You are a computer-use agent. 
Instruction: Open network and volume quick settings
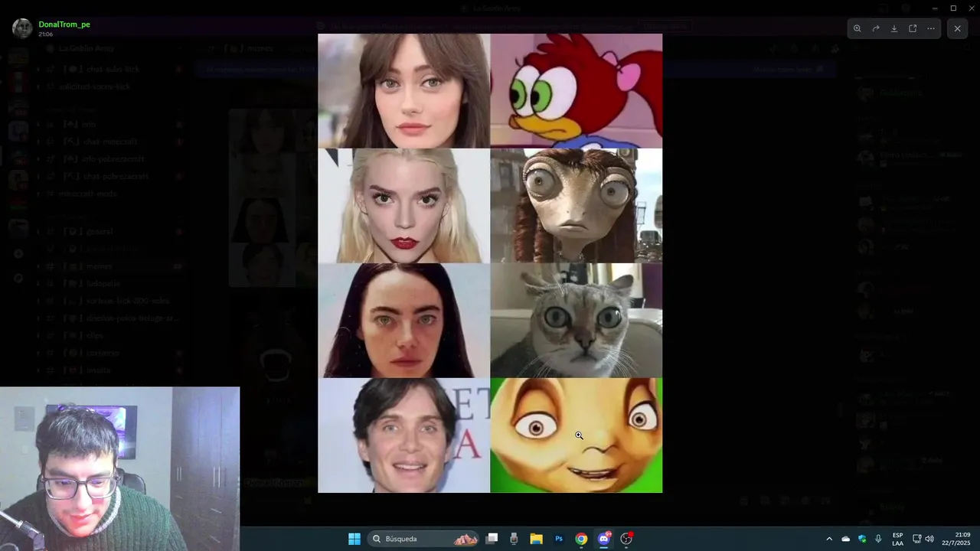pos(923,539)
